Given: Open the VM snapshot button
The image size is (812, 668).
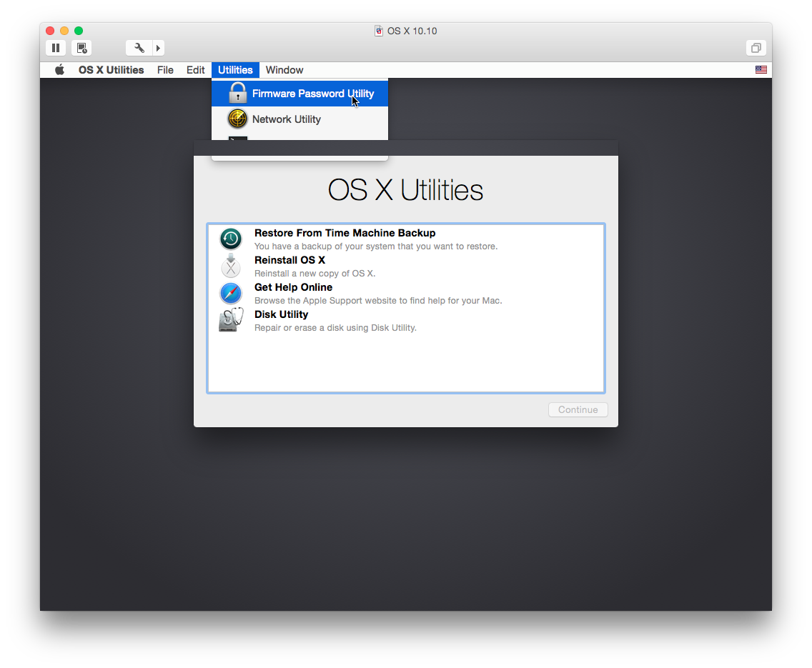Looking at the screenshot, I should (x=81, y=48).
